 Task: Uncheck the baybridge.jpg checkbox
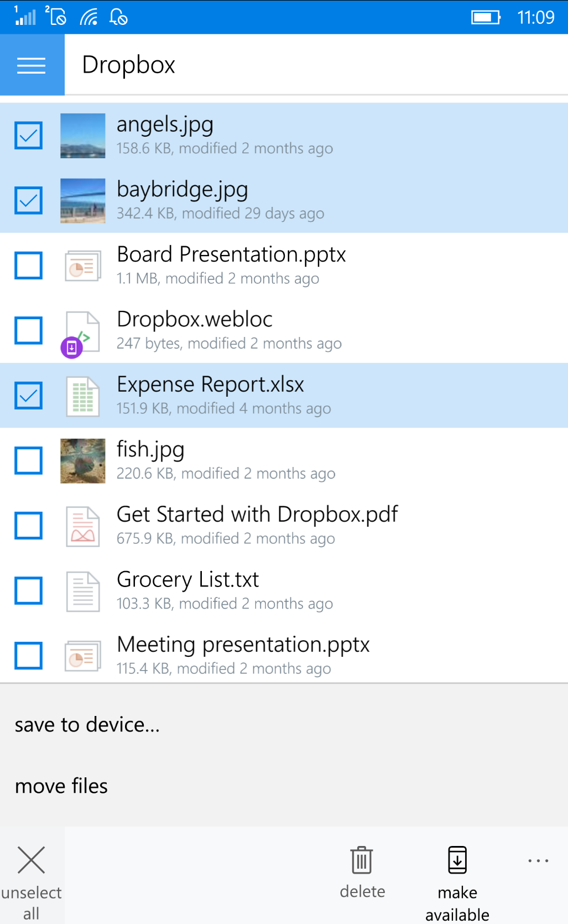tap(28, 200)
